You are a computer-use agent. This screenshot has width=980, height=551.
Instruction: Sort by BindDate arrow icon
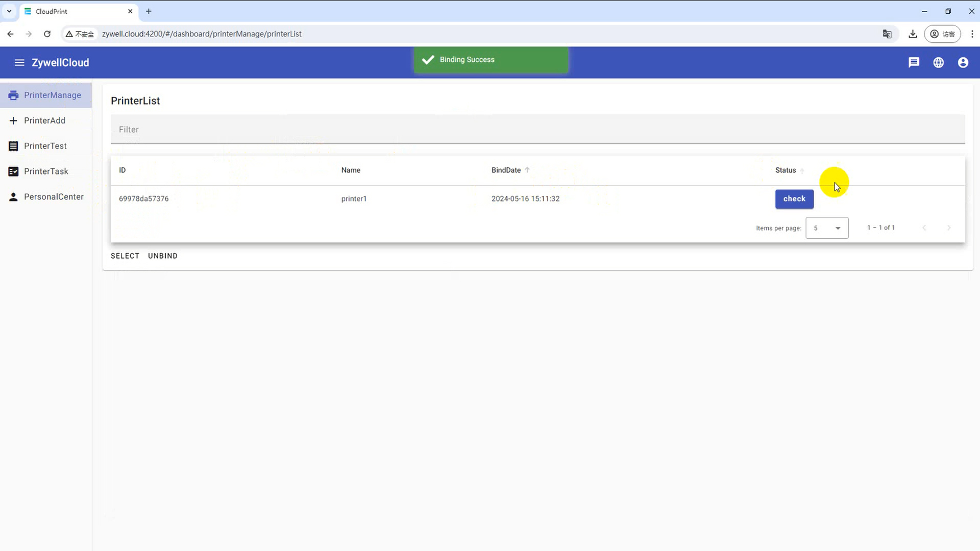click(x=527, y=170)
